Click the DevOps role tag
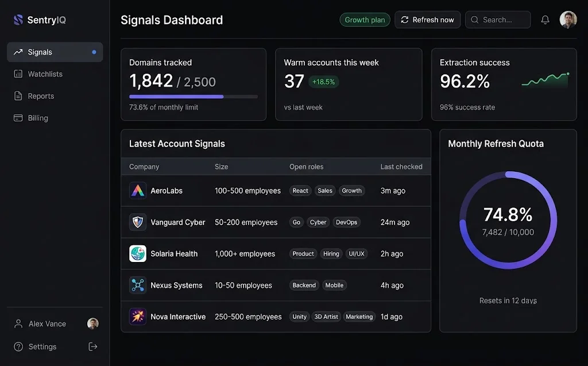Image resolution: width=588 pixels, height=366 pixels. pos(346,222)
